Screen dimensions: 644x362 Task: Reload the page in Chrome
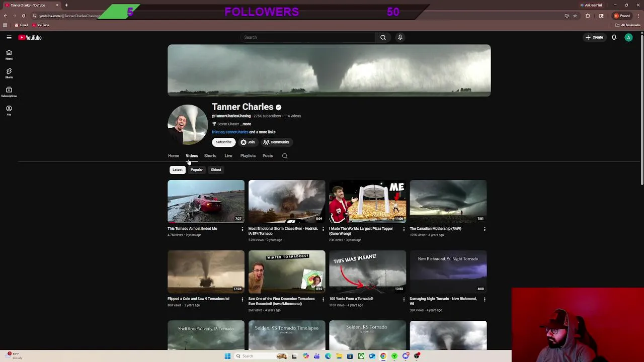point(23,16)
